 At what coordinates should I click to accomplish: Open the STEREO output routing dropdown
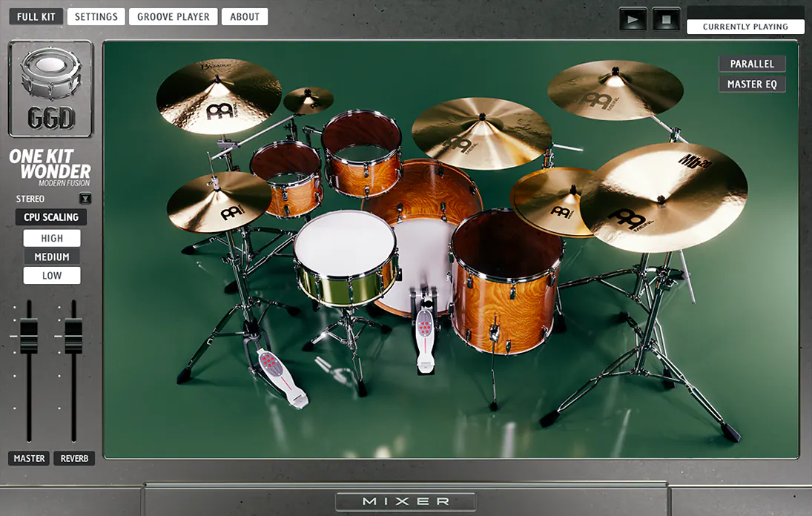[x=85, y=199]
